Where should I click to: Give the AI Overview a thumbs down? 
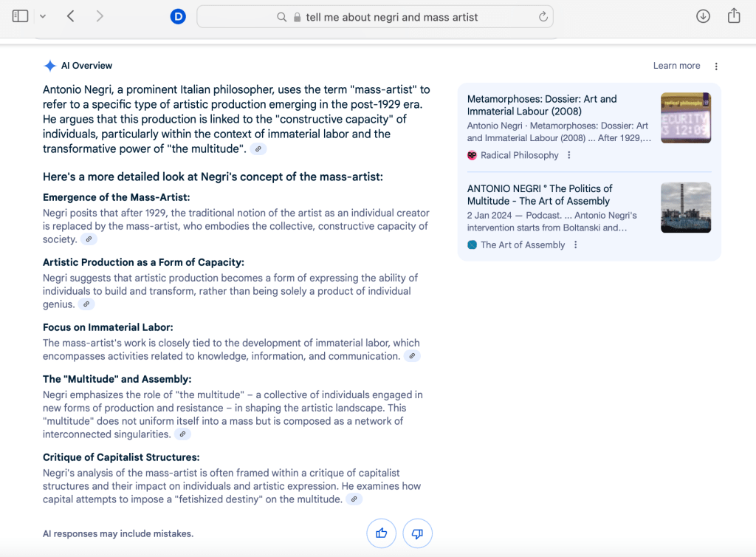point(417,533)
